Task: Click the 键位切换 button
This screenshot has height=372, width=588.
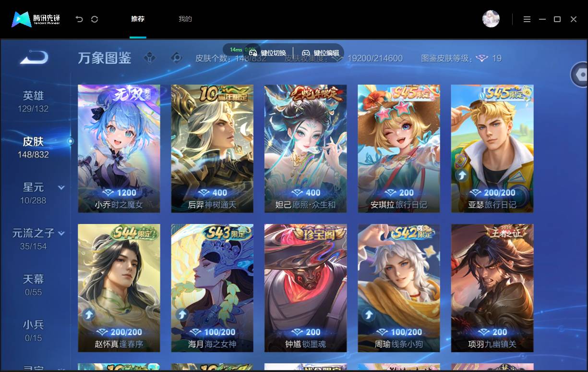Action: (267, 53)
